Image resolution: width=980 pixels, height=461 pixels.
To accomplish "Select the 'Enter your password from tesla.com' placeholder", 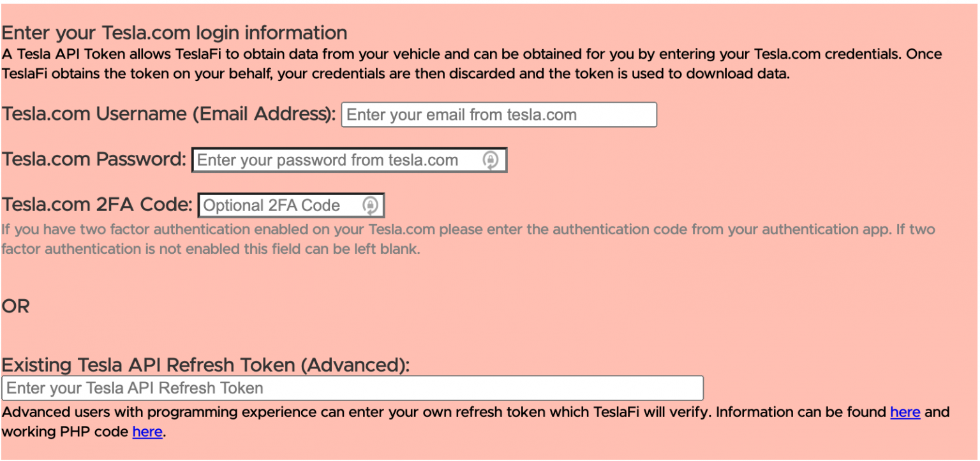I will (x=327, y=160).
